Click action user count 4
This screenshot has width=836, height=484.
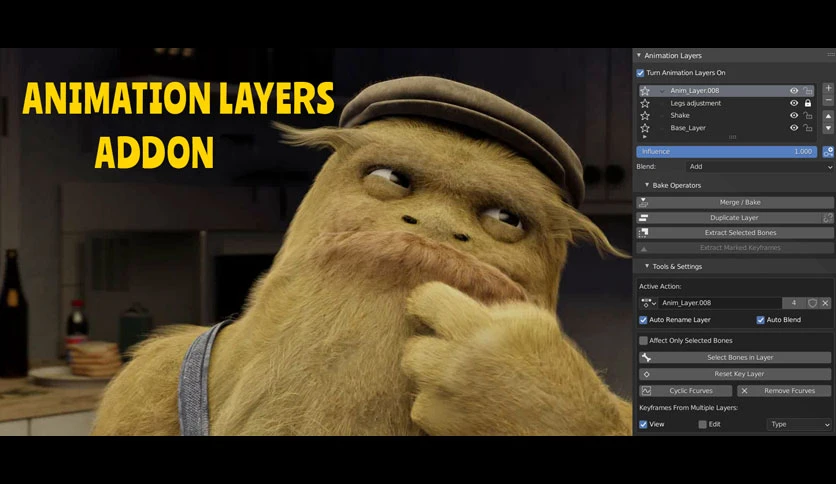coord(793,303)
